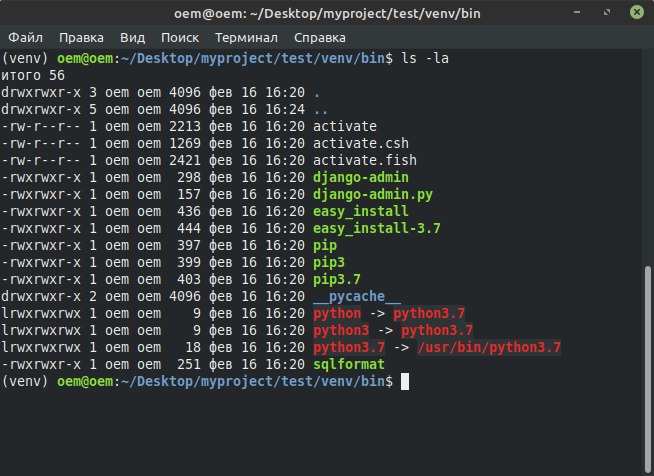
Task: Click the 'ls -la' command text
Action: (x=425, y=58)
